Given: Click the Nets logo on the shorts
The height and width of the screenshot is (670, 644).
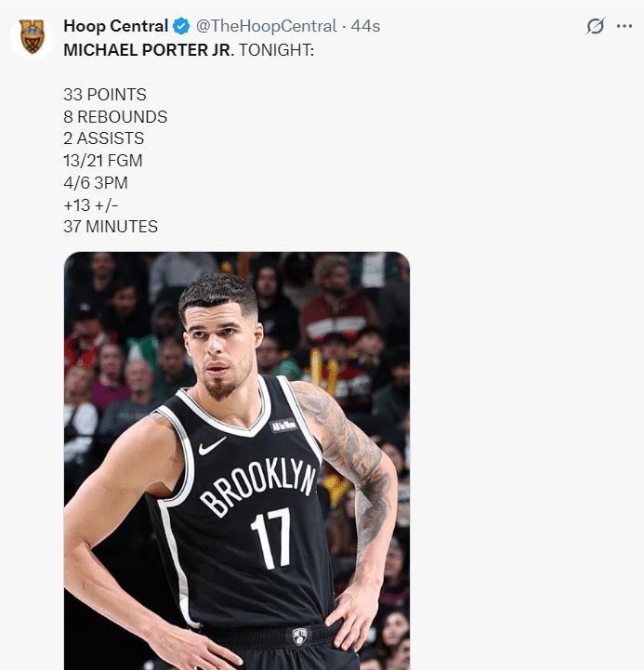Looking at the screenshot, I should (x=299, y=637).
